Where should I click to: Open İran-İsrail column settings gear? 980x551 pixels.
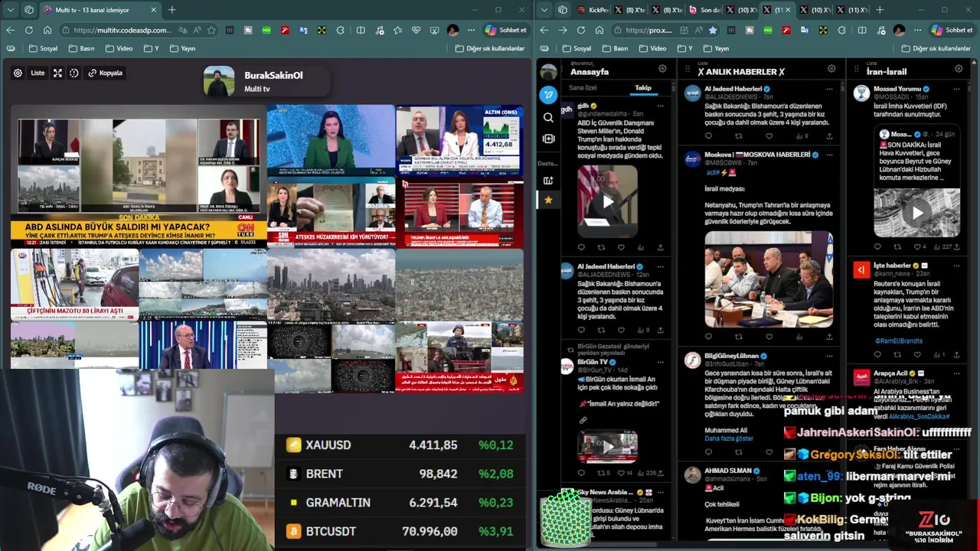tap(959, 69)
